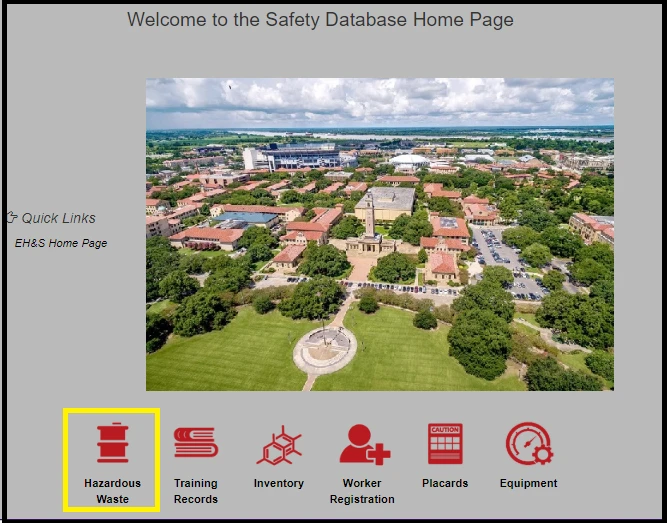This screenshot has height=523, width=667.
Task: Select the Training Records text label
Action: coord(195,491)
